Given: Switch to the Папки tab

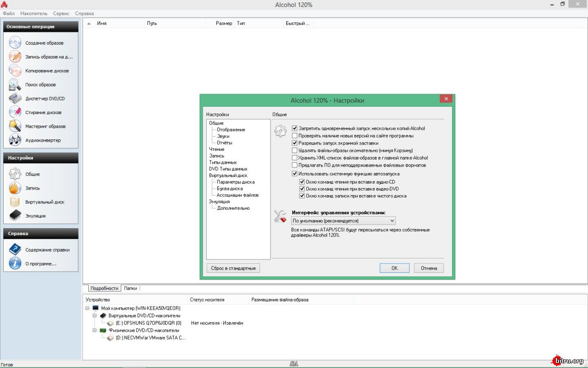Looking at the screenshot, I should coord(130,288).
